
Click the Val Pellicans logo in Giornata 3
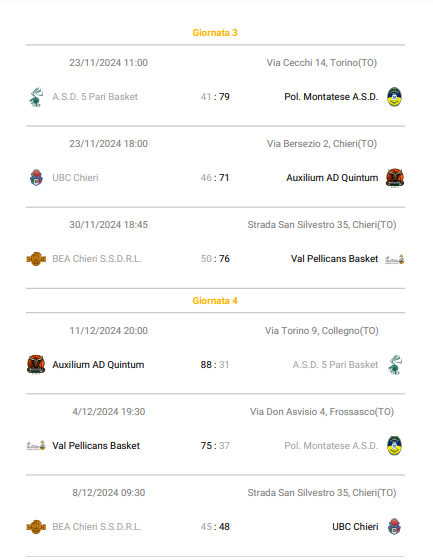395,259
